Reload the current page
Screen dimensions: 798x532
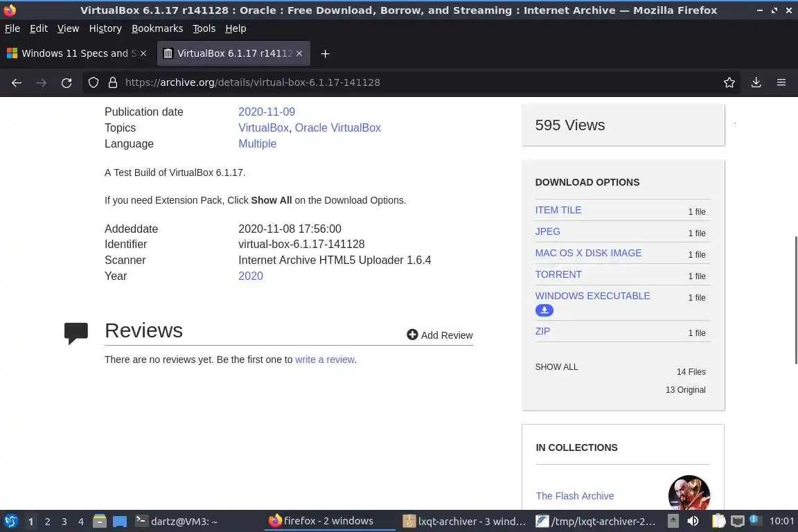tap(66, 82)
